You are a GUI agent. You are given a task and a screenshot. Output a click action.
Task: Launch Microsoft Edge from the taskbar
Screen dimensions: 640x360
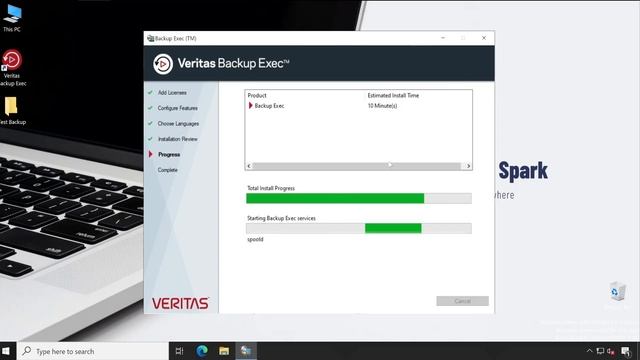pyautogui.click(x=202, y=351)
